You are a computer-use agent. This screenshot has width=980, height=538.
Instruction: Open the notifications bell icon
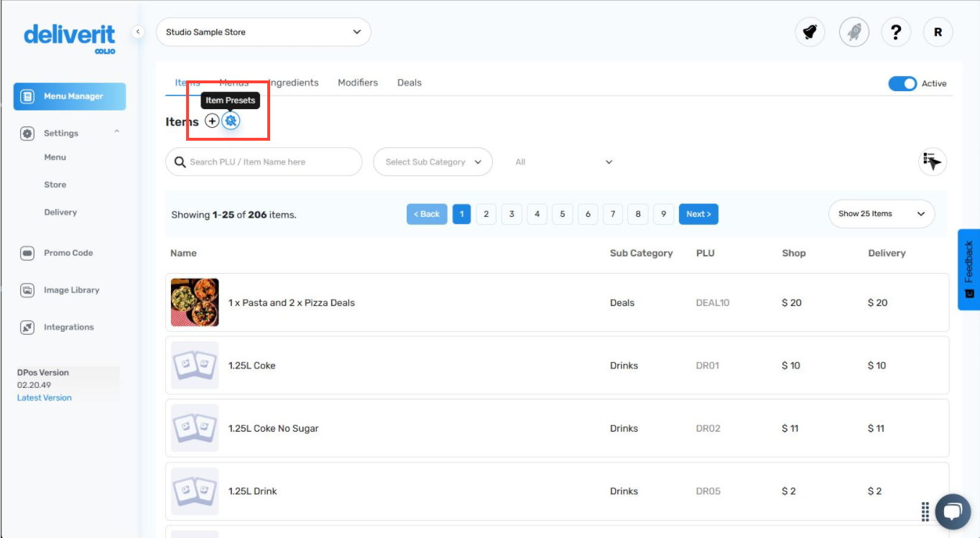coord(810,32)
